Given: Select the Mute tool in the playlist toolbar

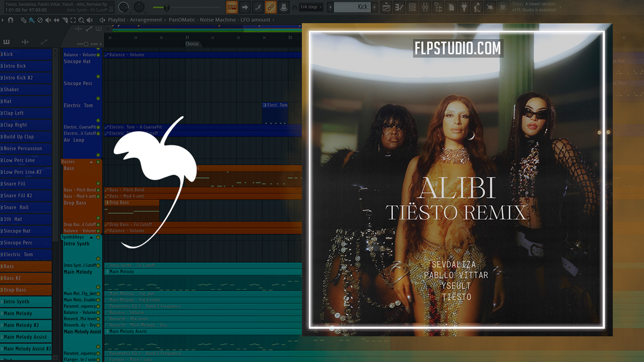Looking at the screenshot, I should 48,20.
